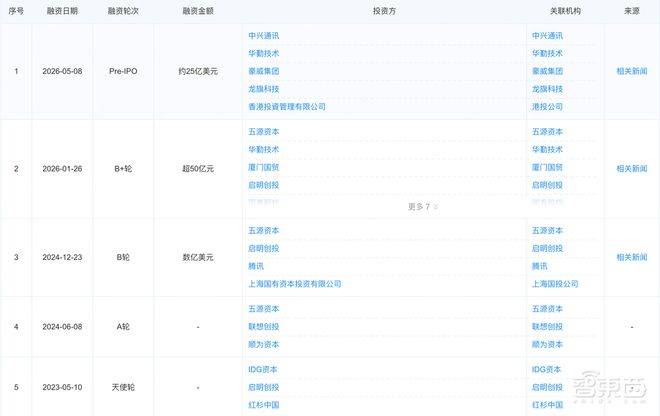Open 香港投资管理有限公司 investor link
The height and width of the screenshot is (416, 660).
287,107
